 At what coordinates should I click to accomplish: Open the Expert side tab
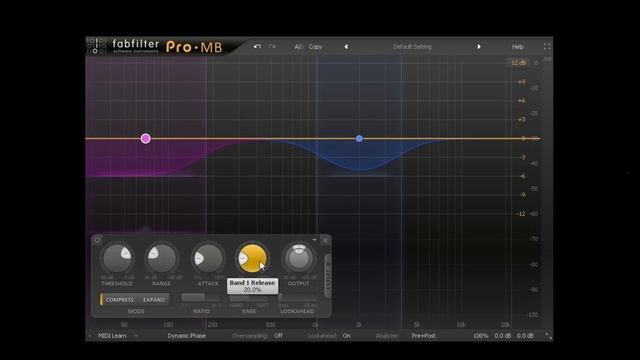click(x=327, y=276)
